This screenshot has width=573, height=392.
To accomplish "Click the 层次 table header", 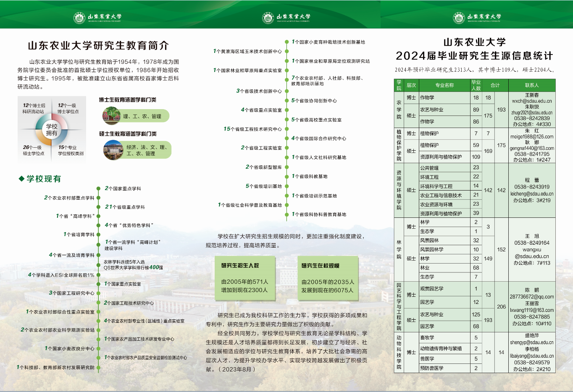I will [411, 85].
